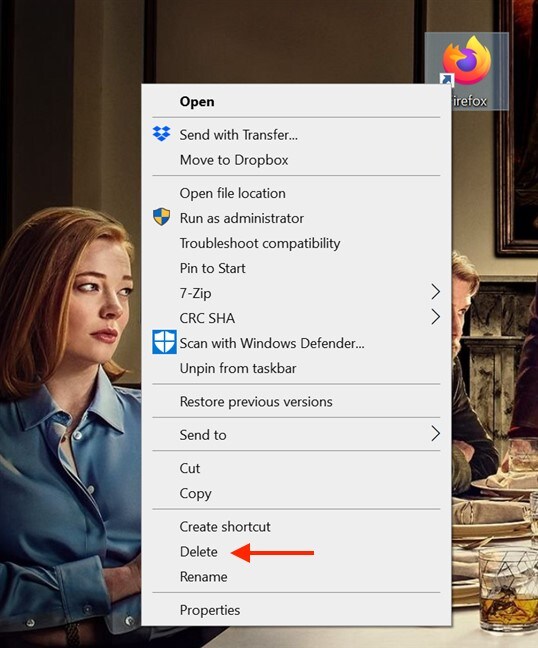This screenshot has width=538, height=648.
Task: Delete the Firefox shortcut
Action: point(296,552)
